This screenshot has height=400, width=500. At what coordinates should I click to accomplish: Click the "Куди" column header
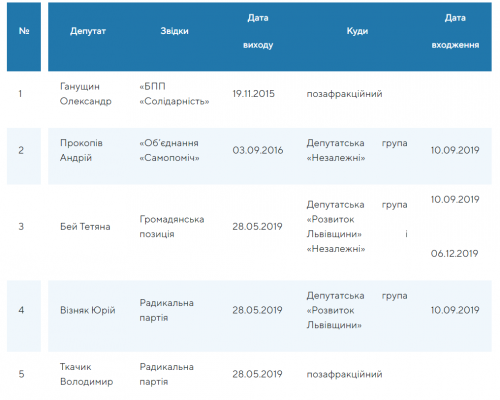pos(357,31)
